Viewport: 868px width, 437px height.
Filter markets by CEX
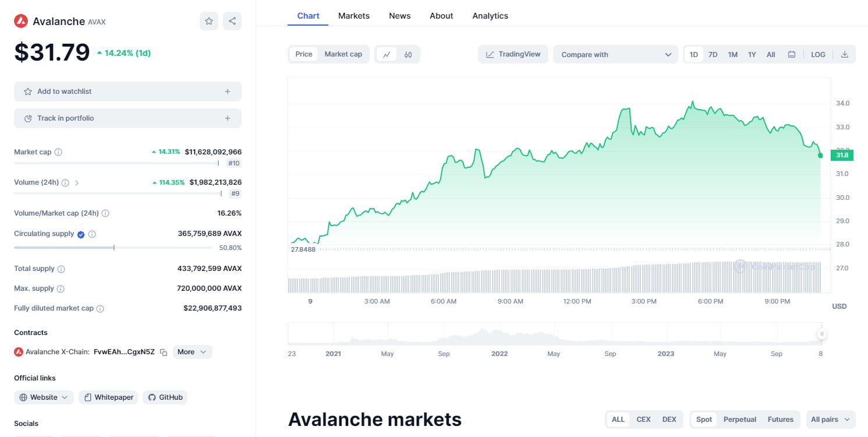point(643,420)
